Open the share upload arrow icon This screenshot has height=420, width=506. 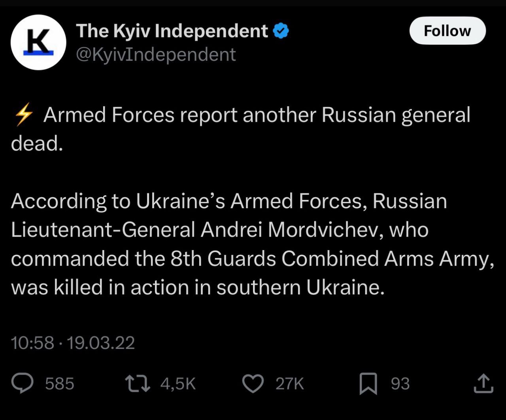coord(483,384)
